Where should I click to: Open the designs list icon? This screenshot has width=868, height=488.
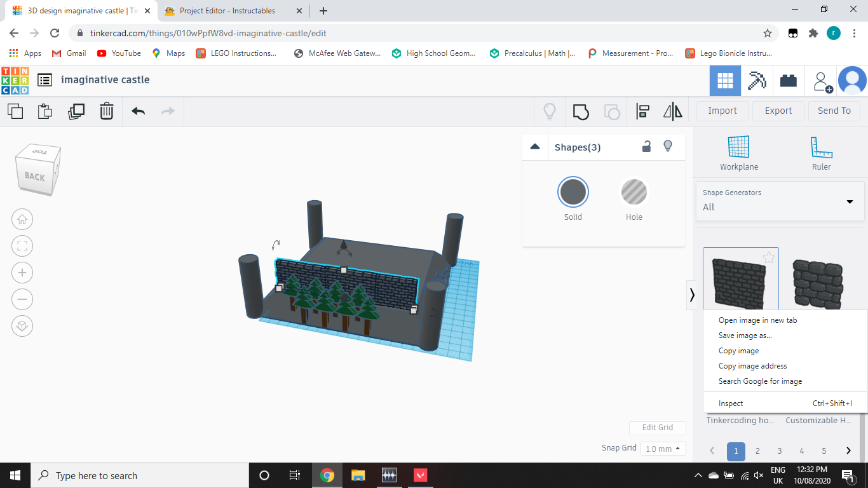[x=44, y=80]
